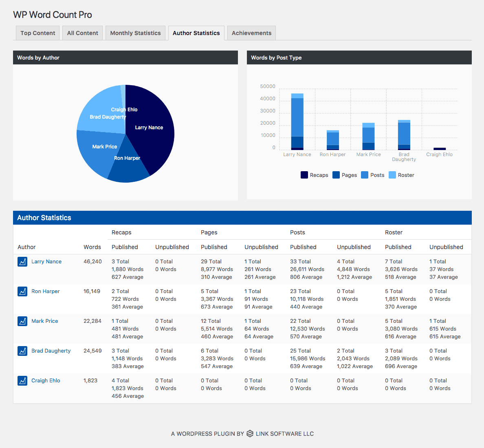Select the Author Statistics tab
Screen dimensions: 484x448
(x=196, y=33)
